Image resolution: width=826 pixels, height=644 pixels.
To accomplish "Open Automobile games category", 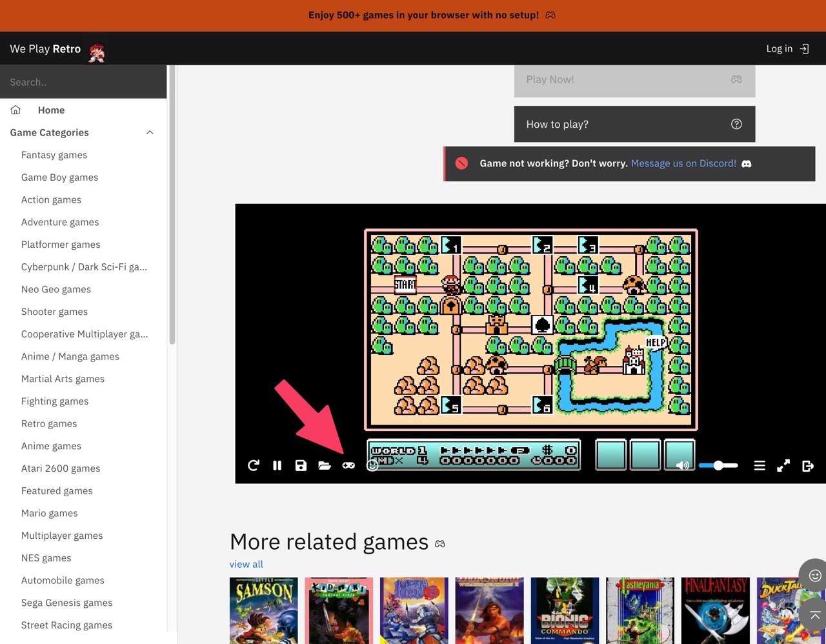I will coord(63,580).
